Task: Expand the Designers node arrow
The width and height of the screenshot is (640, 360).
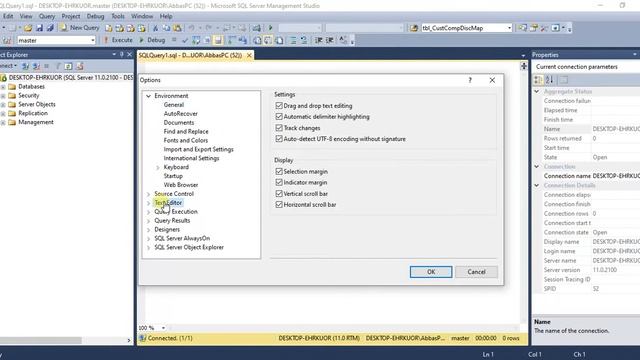Action: coord(149,230)
